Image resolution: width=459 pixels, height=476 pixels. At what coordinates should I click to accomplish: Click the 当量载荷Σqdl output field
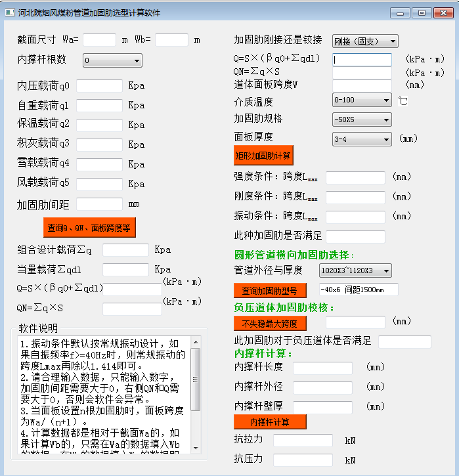(125, 270)
